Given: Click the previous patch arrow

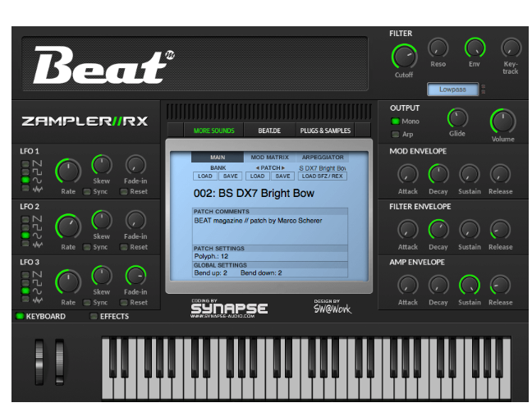Looking at the screenshot, I should pos(258,168).
